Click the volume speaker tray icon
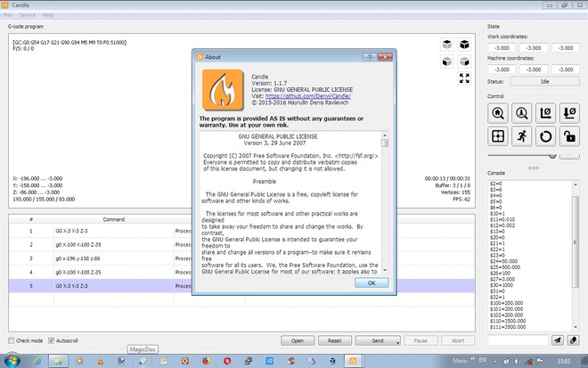Viewport: 588px width, 368px height. [x=518, y=361]
